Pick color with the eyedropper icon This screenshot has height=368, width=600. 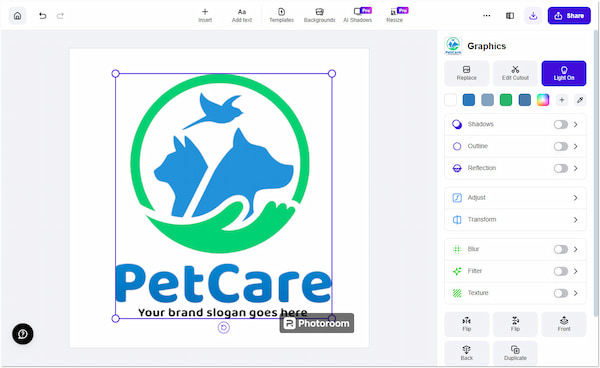coord(580,100)
